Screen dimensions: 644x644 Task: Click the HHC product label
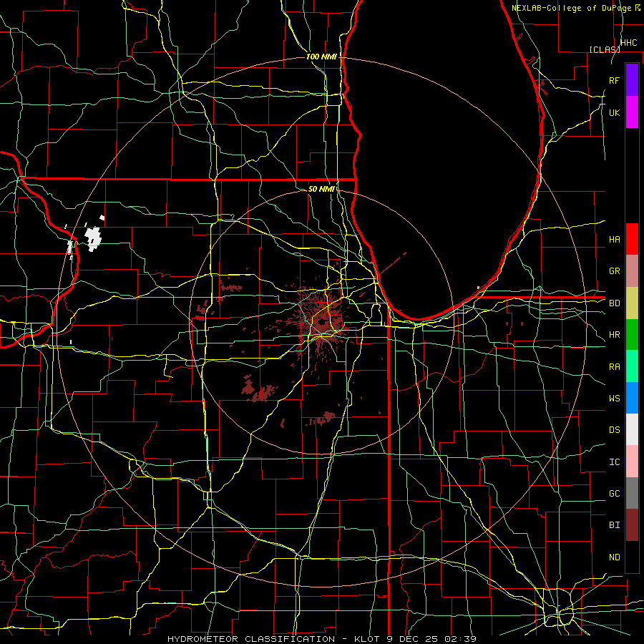[x=628, y=43]
